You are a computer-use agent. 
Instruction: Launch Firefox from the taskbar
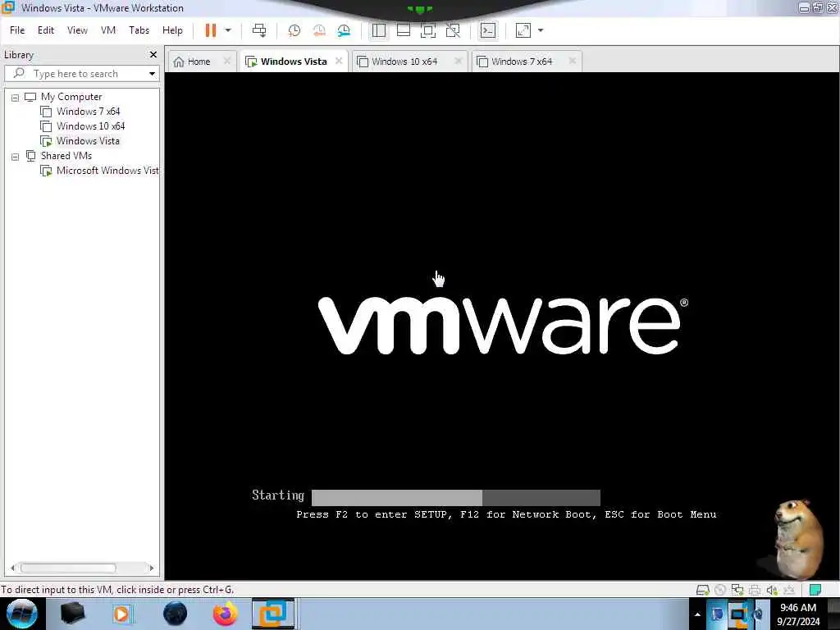click(x=225, y=614)
